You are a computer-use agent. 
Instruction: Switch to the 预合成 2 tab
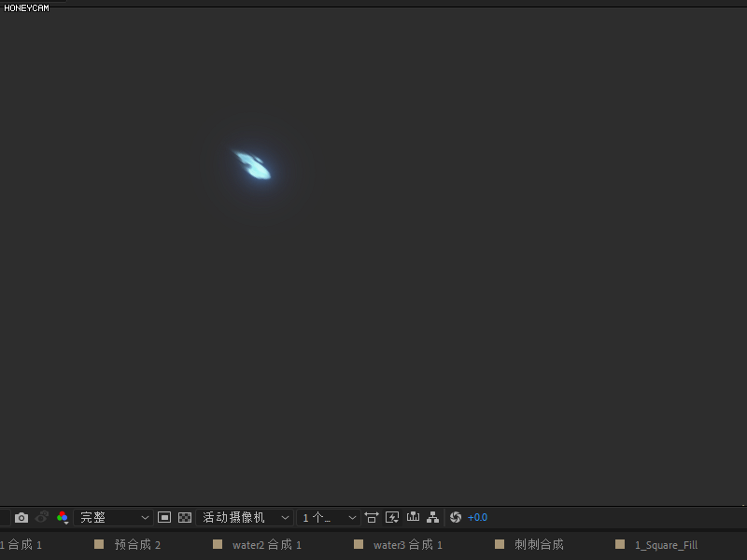click(137, 545)
